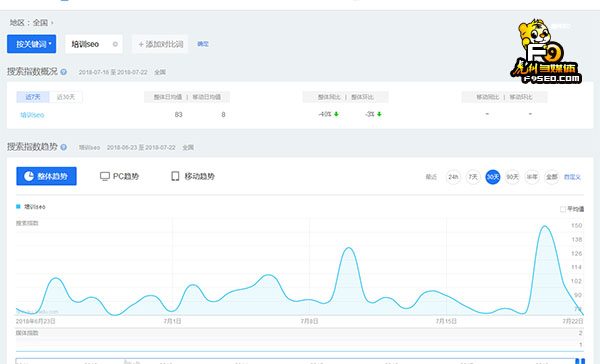This screenshot has height=364, width=600.
Task: Open the 自定义 custom range link
Action: pyautogui.click(x=572, y=177)
